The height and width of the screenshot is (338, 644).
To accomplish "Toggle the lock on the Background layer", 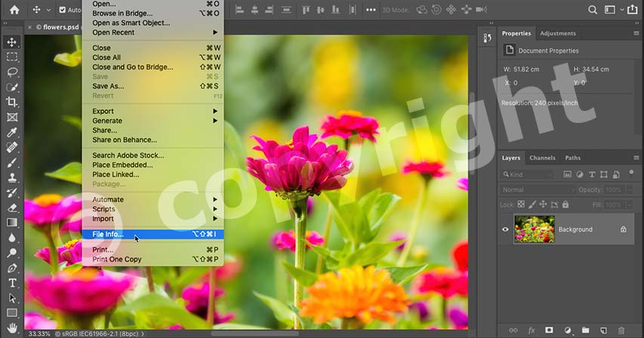I will tap(623, 229).
